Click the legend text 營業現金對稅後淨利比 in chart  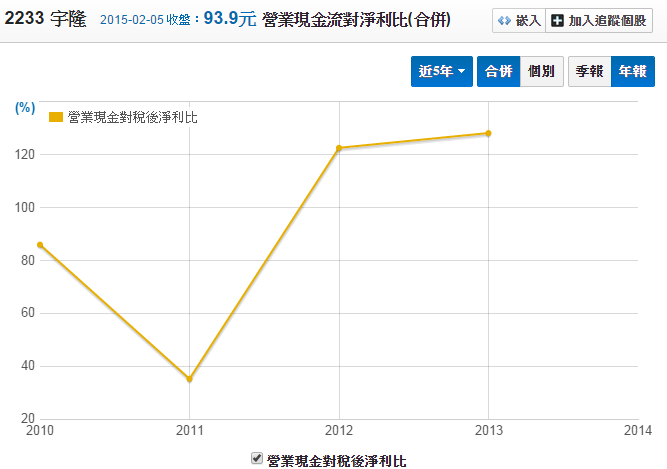[132, 117]
